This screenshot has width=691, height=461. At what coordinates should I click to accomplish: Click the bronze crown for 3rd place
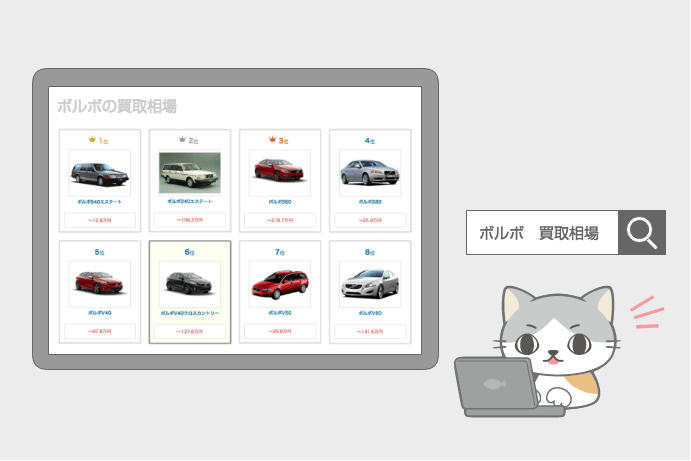coord(272,141)
